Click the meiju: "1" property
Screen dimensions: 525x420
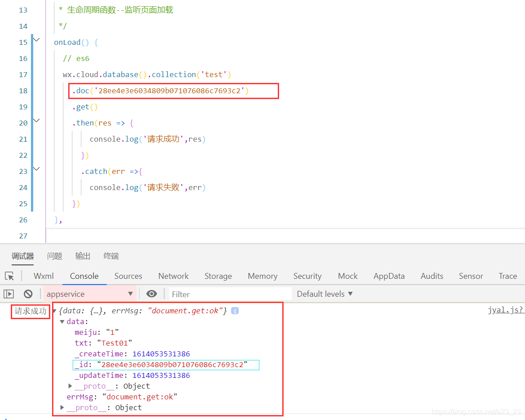click(97, 333)
